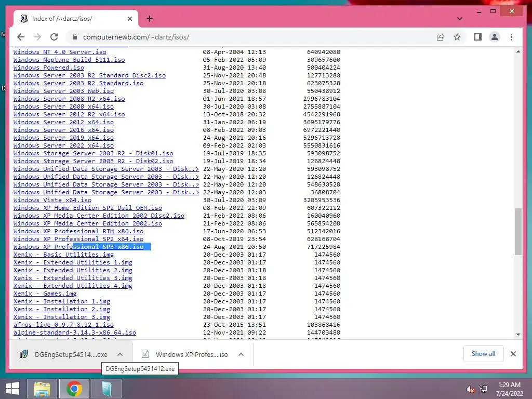The image size is (532, 399).
Task: Download Windows_Server_2008_R2_x64.iso
Action: pyautogui.click(x=69, y=99)
